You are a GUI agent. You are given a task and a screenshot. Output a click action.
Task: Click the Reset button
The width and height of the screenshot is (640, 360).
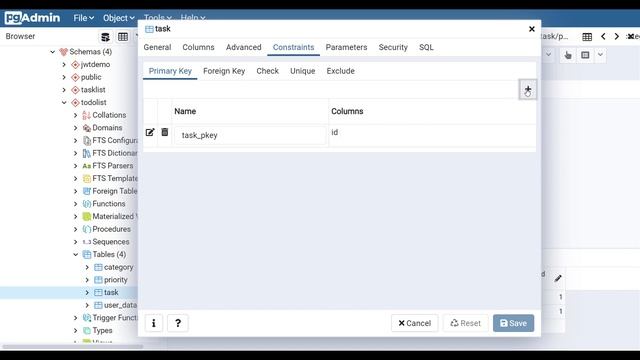coord(466,323)
